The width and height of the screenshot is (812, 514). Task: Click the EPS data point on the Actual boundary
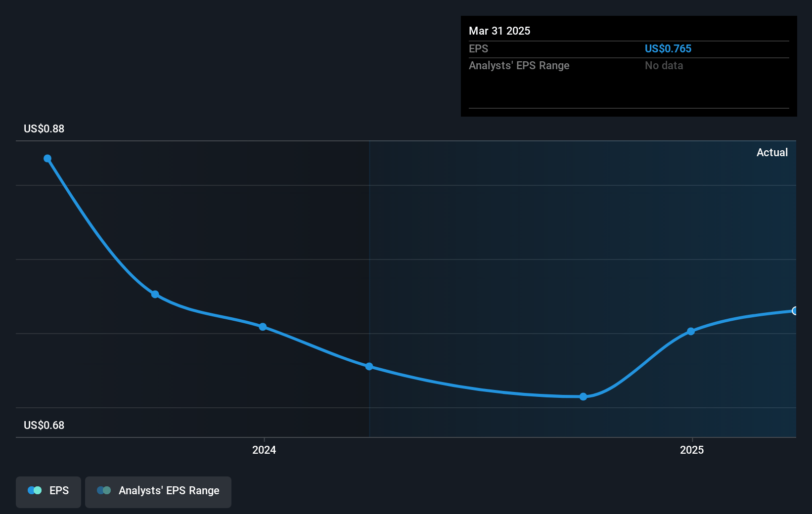tap(369, 366)
